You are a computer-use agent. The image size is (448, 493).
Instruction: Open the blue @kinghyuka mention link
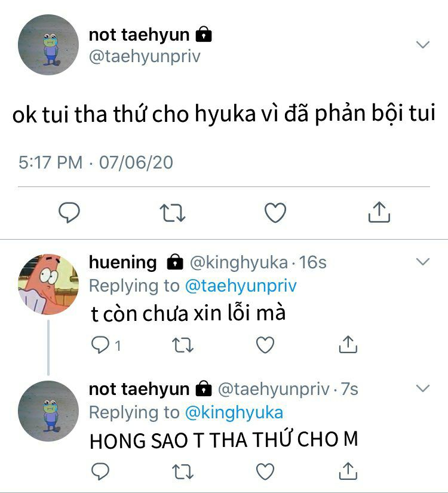(x=234, y=412)
